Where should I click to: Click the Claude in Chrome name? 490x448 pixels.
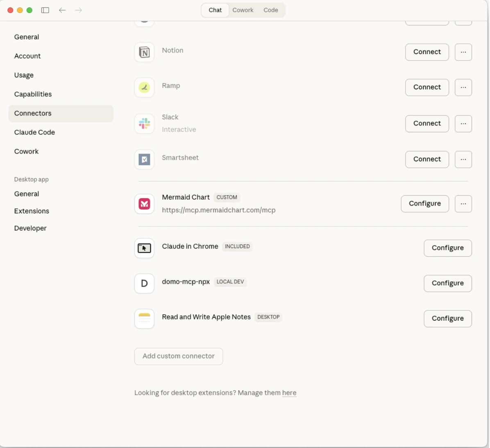pos(190,247)
